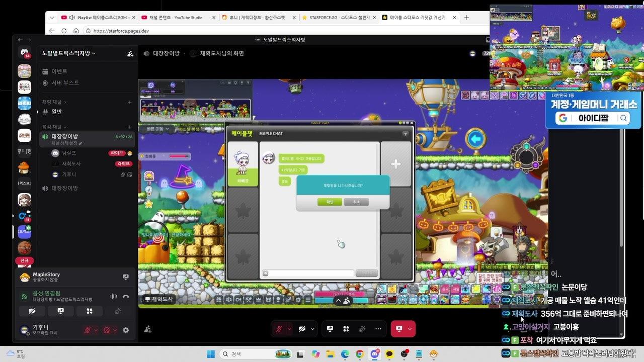Toggle camera button in voice panel

(x=32, y=311)
